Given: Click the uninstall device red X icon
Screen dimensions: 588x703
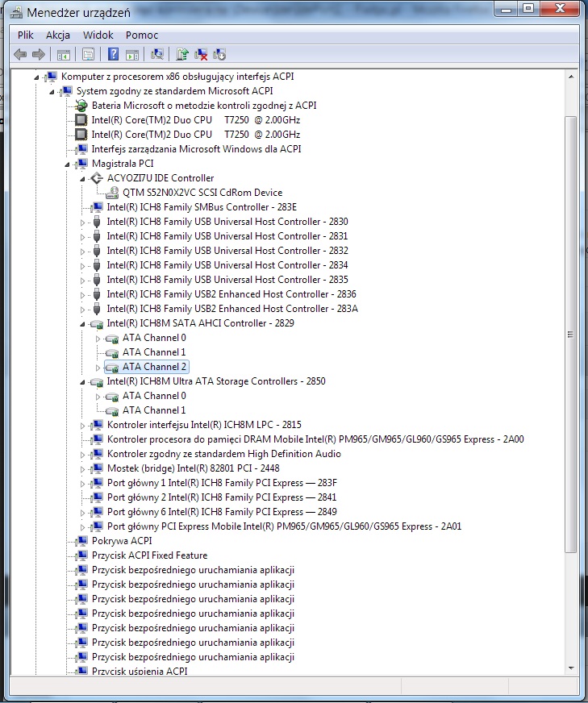Looking at the screenshot, I should click(201, 55).
